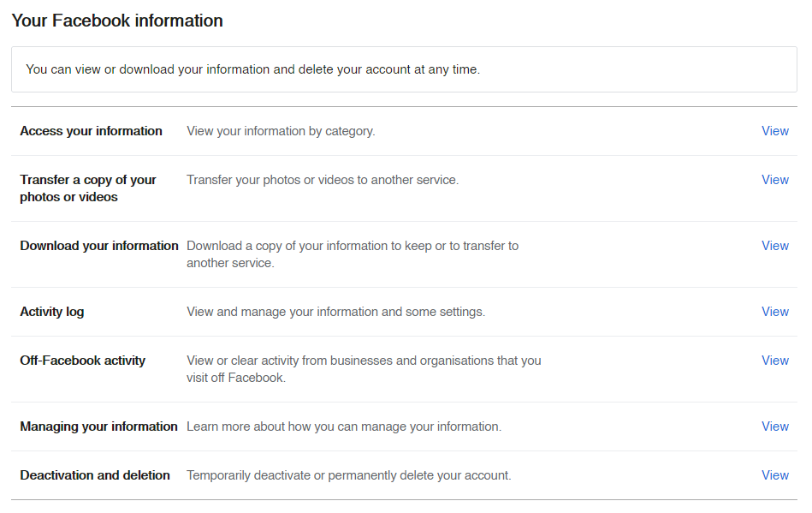Click 'Learn more about how you can manage' text
812x513 pixels.
pos(344,426)
